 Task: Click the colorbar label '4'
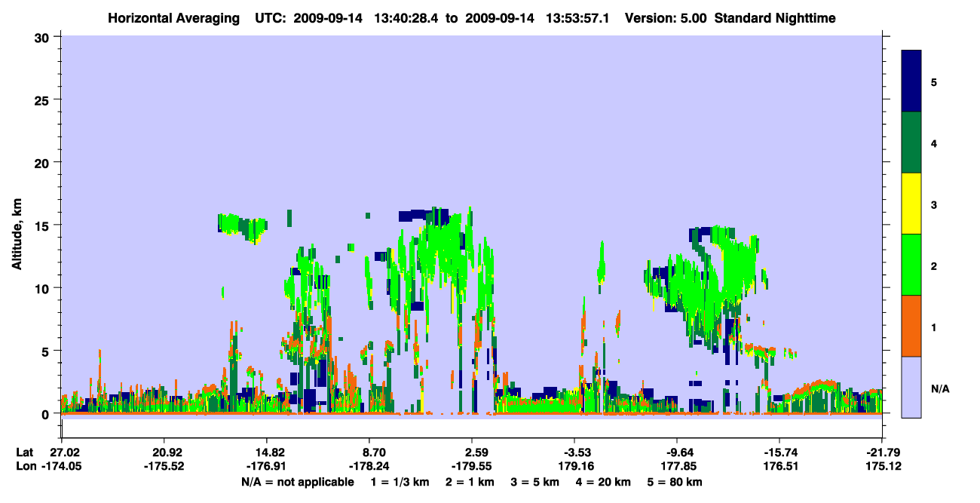point(934,143)
